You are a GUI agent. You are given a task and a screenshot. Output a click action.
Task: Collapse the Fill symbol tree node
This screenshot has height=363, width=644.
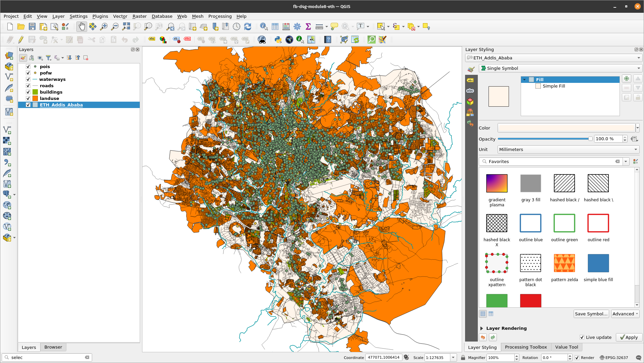(524, 80)
